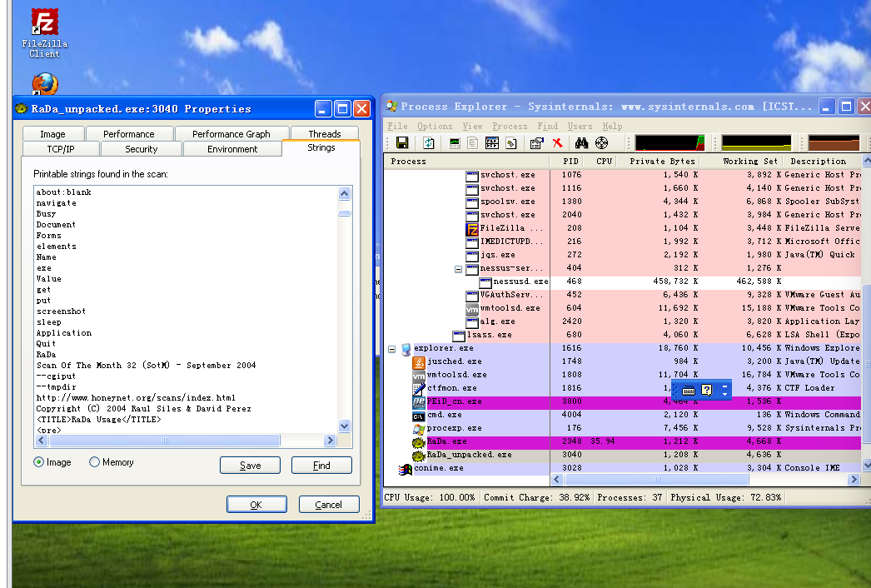Screen dimensions: 871x588
Task: Click scroll-right arrow of strings list
Action: click(331, 440)
